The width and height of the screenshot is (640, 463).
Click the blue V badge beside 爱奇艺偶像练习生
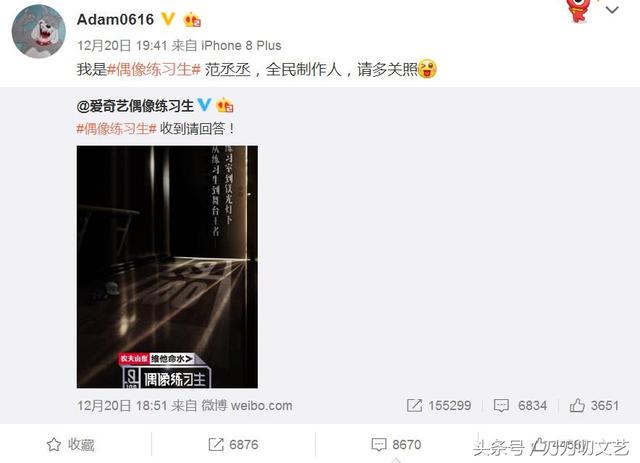point(204,105)
